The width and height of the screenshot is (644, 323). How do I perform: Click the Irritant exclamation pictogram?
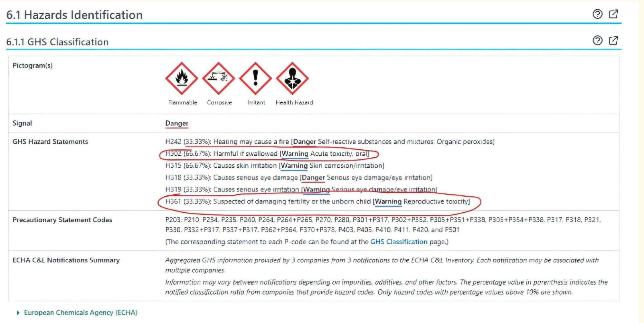click(256, 78)
